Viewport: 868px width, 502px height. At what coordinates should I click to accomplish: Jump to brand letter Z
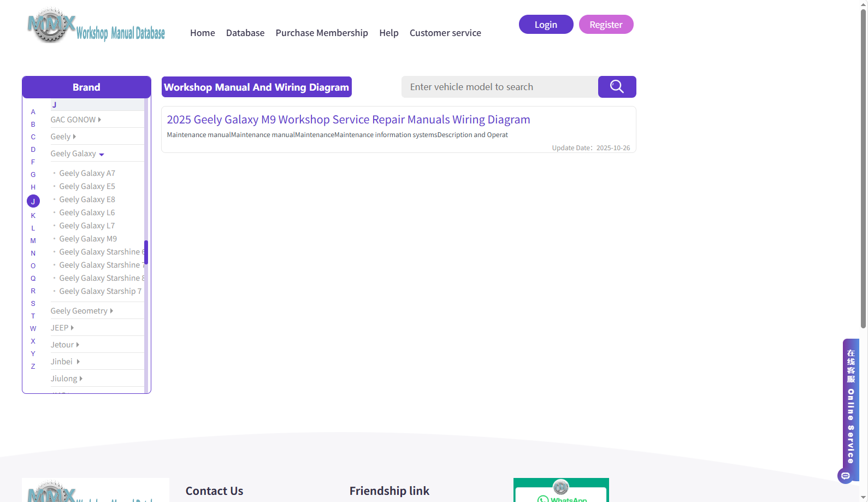click(x=33, y=367)
